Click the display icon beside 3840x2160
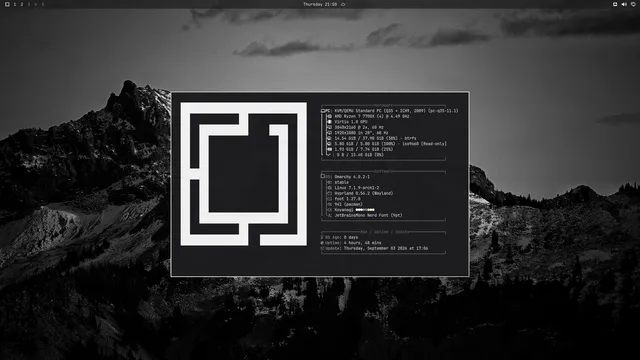The image size is (640, 360). 329,127
